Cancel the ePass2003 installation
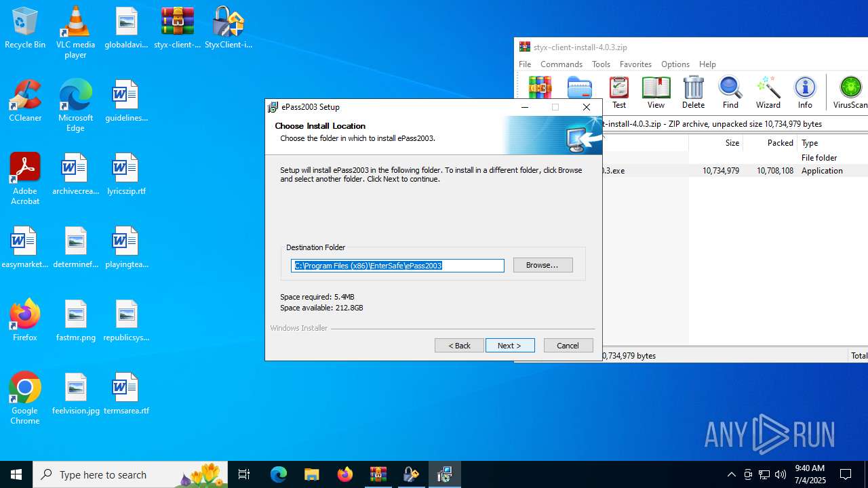 568,346
